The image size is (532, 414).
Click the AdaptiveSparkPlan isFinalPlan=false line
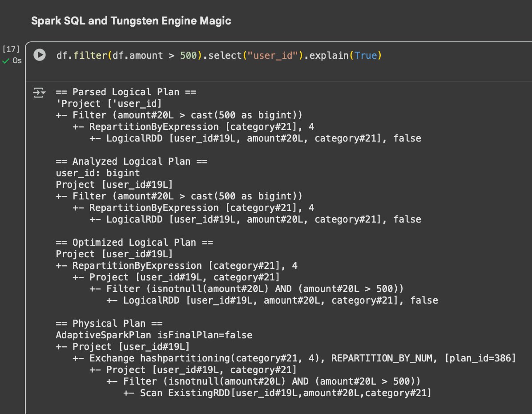(x=154, y=335)
